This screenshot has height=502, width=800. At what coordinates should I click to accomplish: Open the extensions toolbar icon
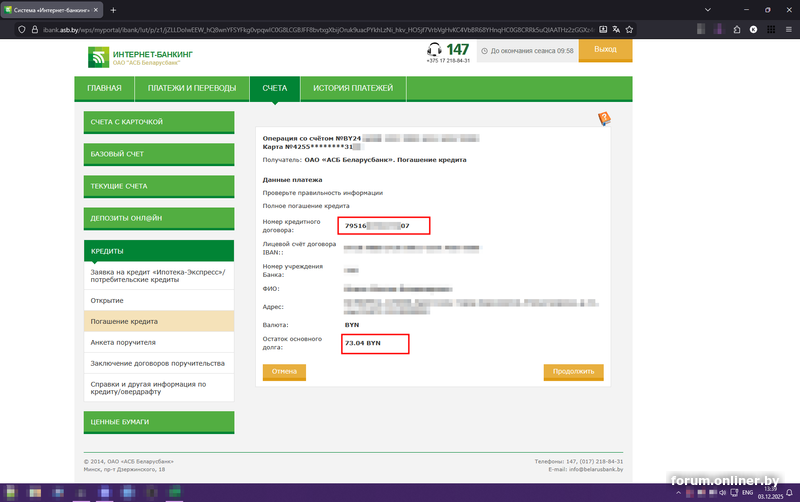point(737,30)
